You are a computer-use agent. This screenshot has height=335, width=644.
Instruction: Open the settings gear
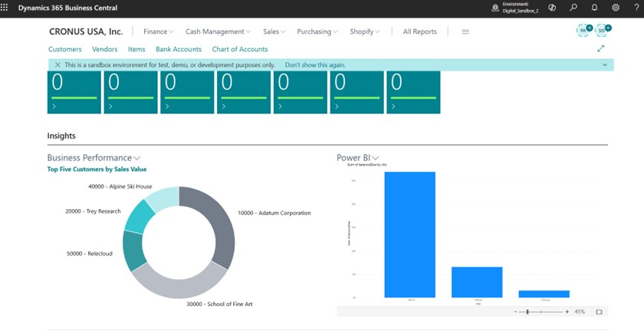pos(615,8)
